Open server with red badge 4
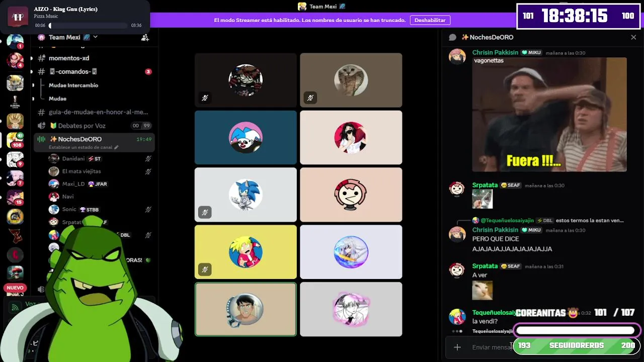This screenshot has height=362, width=644. pyautogui.click(x=15, y=60)
